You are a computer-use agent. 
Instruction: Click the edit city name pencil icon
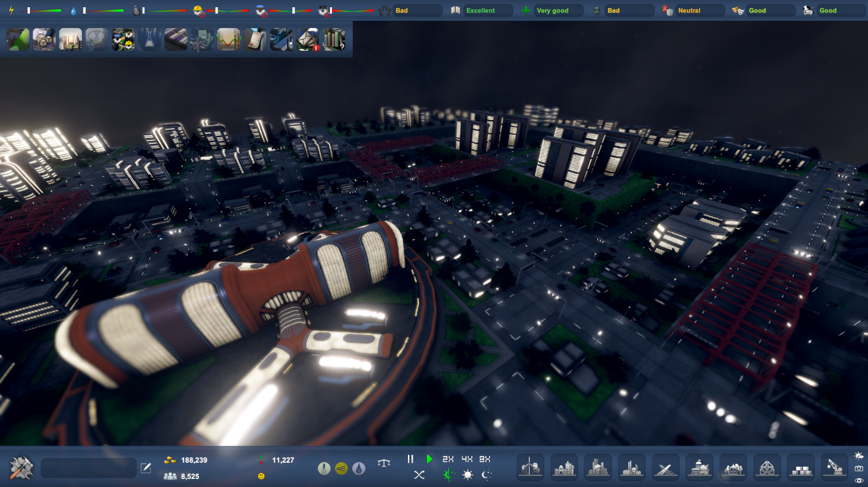coord(146,468)
